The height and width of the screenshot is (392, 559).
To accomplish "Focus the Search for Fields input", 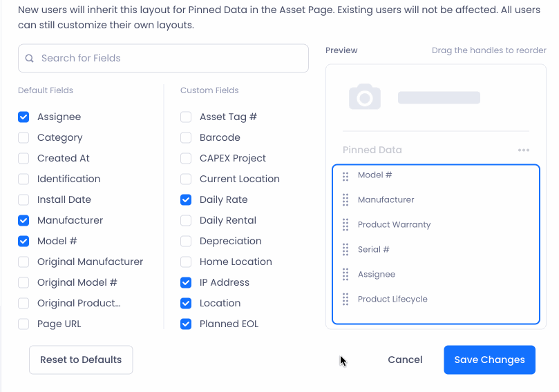I will click(x=163, y=59).
